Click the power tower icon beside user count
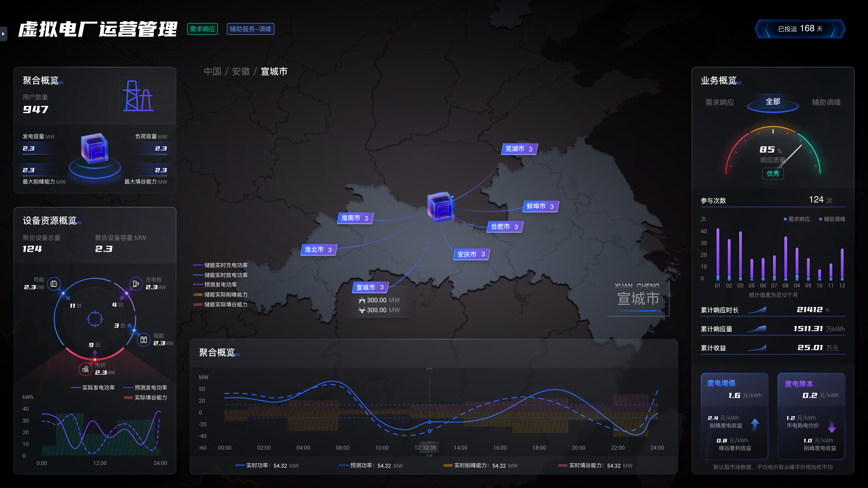 [x=138, y=96]
